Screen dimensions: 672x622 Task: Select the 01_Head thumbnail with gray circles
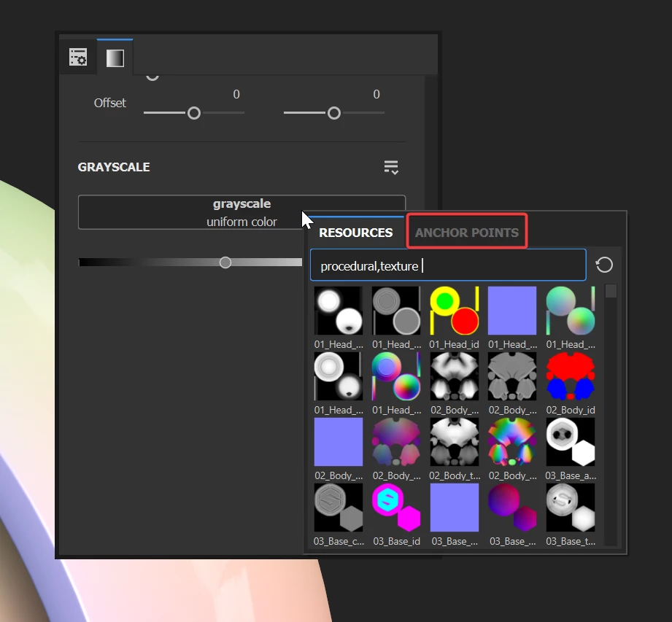pos(396,311)
